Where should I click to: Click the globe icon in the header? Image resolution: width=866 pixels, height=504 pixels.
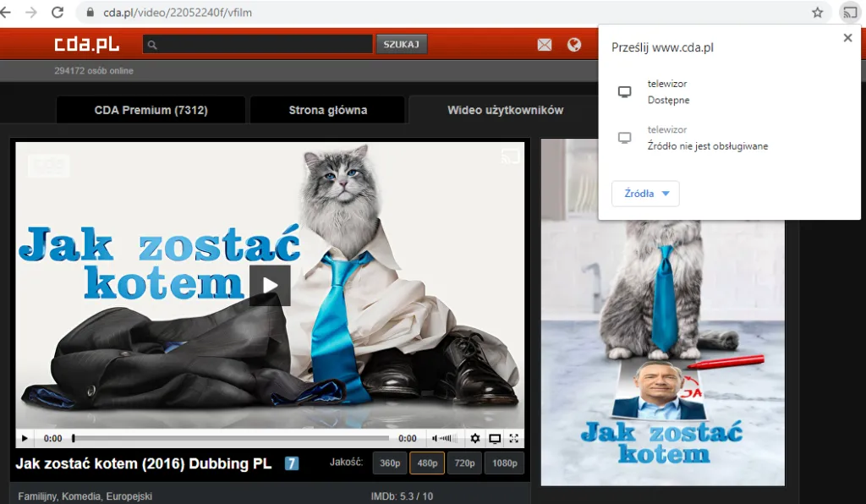click(574, 43)
